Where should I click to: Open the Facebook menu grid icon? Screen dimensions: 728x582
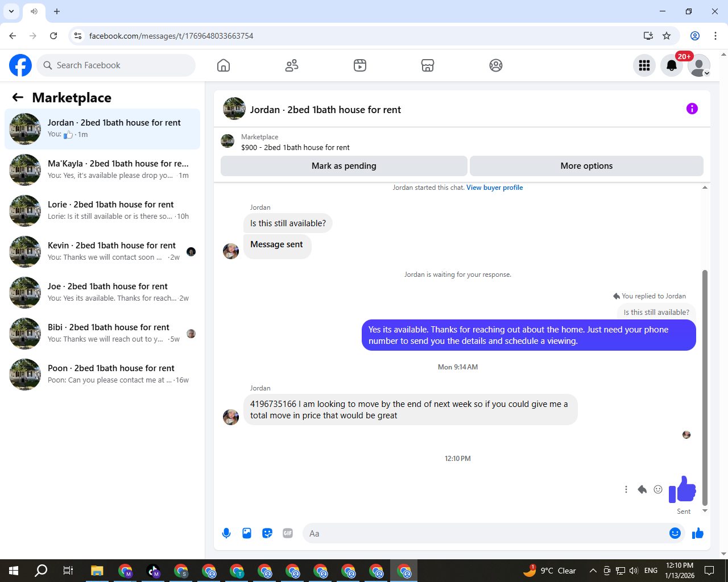point(644,65)
